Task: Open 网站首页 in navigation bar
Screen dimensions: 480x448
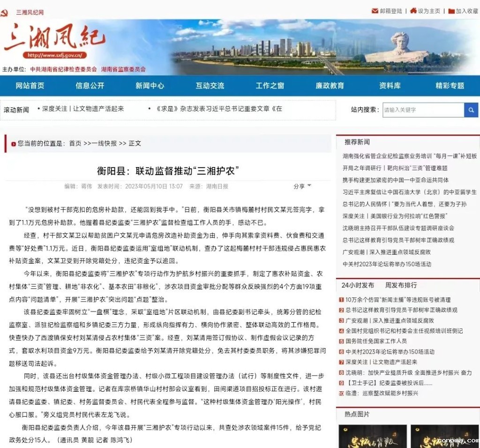Action: pyautogui.click(x=30, y=85)
